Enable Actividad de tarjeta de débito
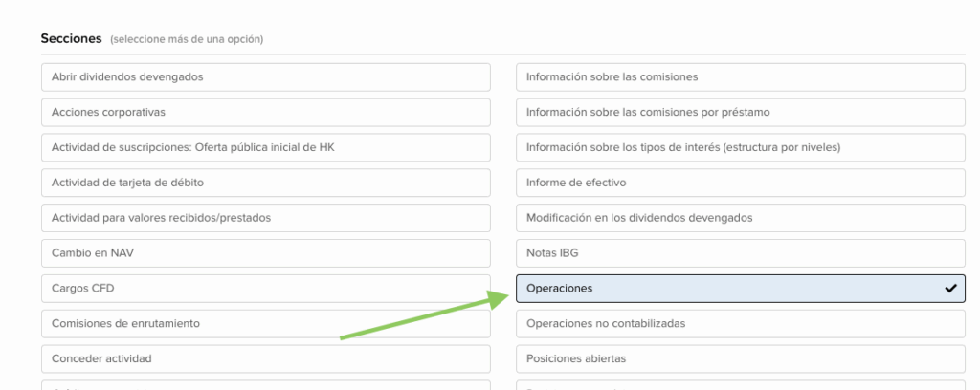980x390 pixels. [x=265, y=183]
